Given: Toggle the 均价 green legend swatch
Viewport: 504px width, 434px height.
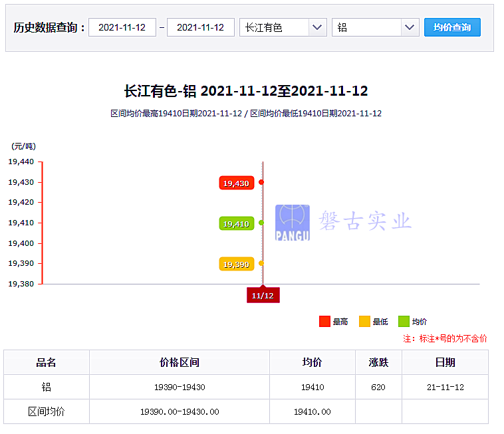Looking at the screenshot, I should coord(404,321).
